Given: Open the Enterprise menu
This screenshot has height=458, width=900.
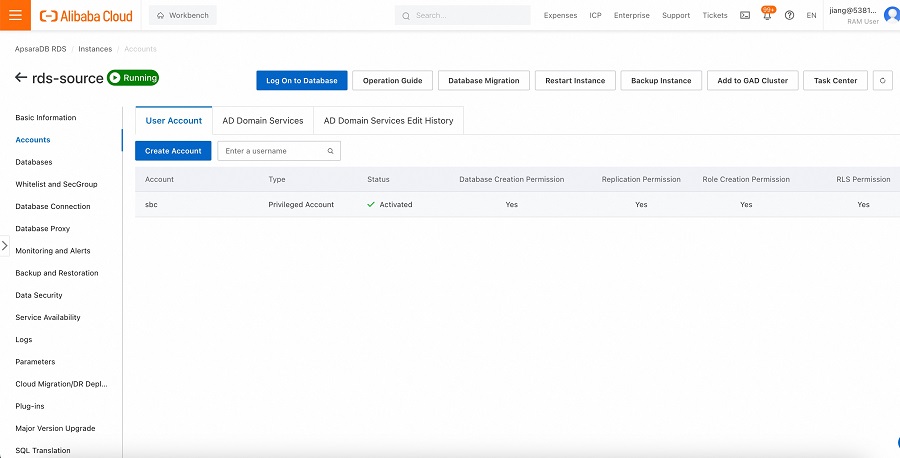Looking at the screenshot, I should [x=631, y=16].
